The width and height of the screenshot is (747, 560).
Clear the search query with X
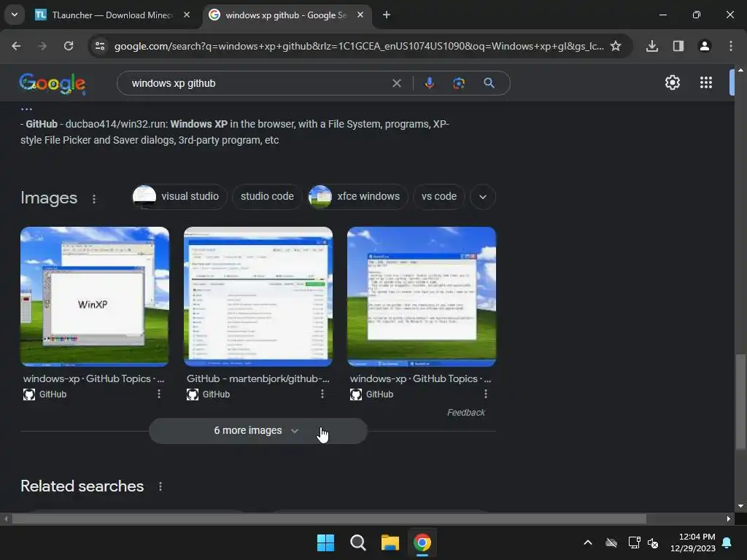[396, 83]
